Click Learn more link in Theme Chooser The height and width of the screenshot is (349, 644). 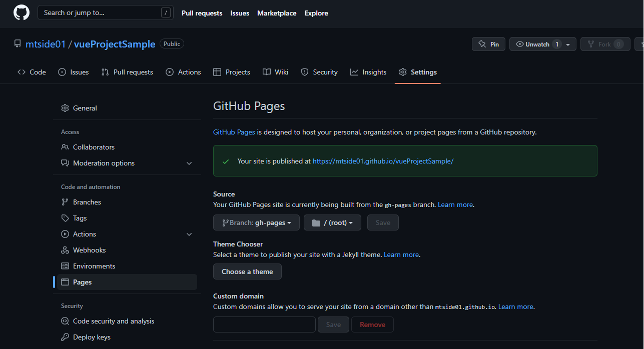(401, 254)
